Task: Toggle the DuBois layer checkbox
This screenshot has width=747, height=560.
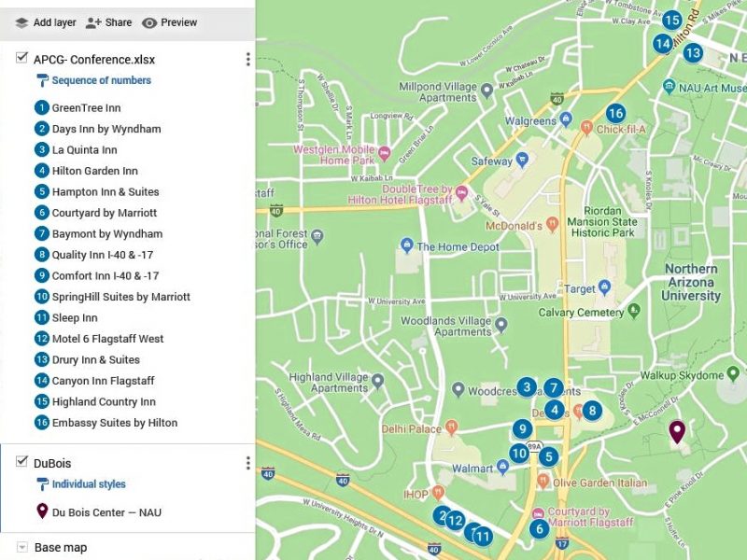Action: point(21,463)
